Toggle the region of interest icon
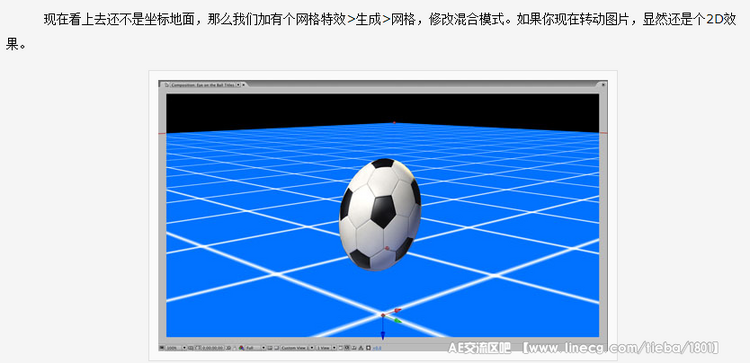This screenshot has height=363, width=750. point(270,348)
